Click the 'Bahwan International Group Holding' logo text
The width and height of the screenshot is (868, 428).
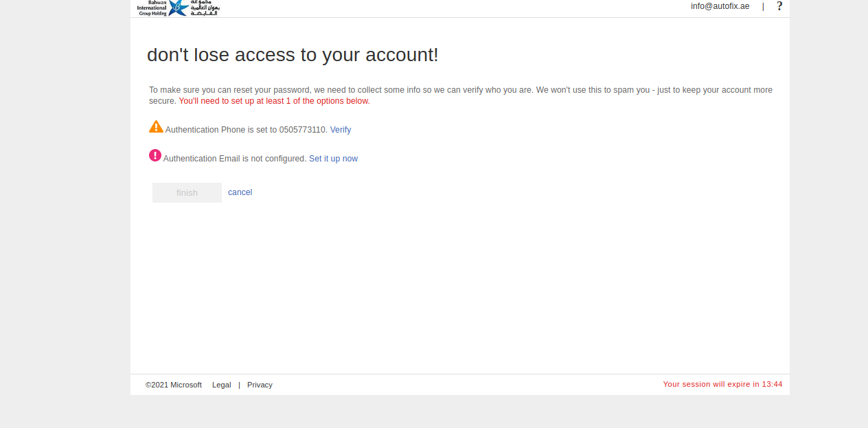[x=152, y=8]
